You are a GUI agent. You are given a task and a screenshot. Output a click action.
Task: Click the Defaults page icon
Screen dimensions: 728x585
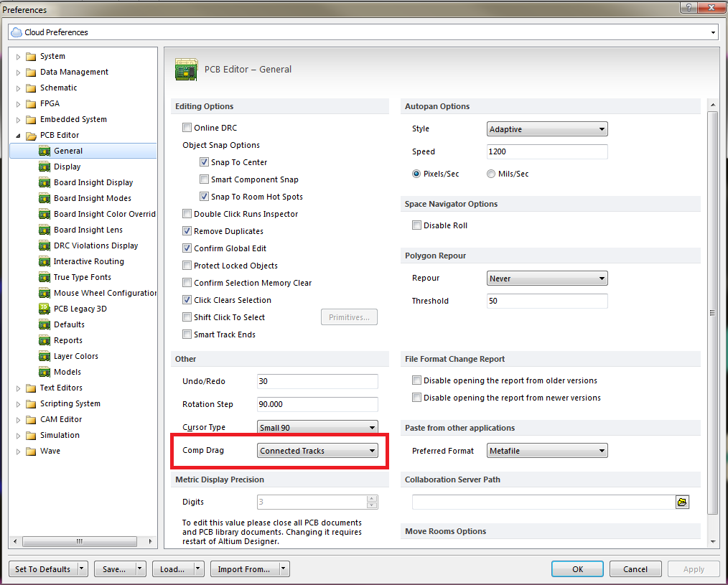click(45, 324)
